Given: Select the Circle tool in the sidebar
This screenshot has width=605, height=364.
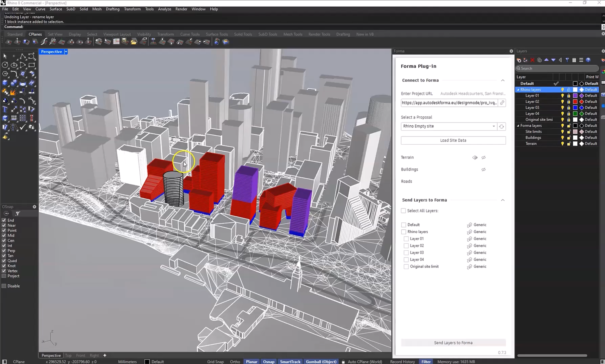Looking at the screenshot, I should coord(5,65).
